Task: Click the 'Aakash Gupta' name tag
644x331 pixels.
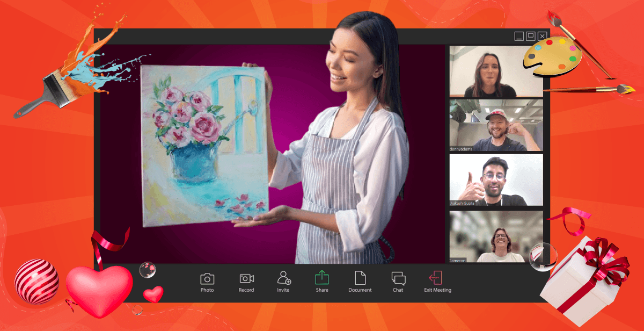Action: point(462,203)
